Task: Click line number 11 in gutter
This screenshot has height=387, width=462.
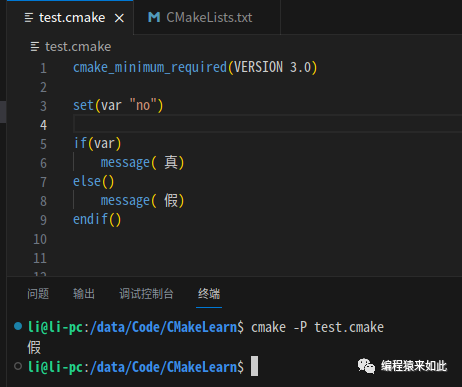Action: click(x=40, y=258)
